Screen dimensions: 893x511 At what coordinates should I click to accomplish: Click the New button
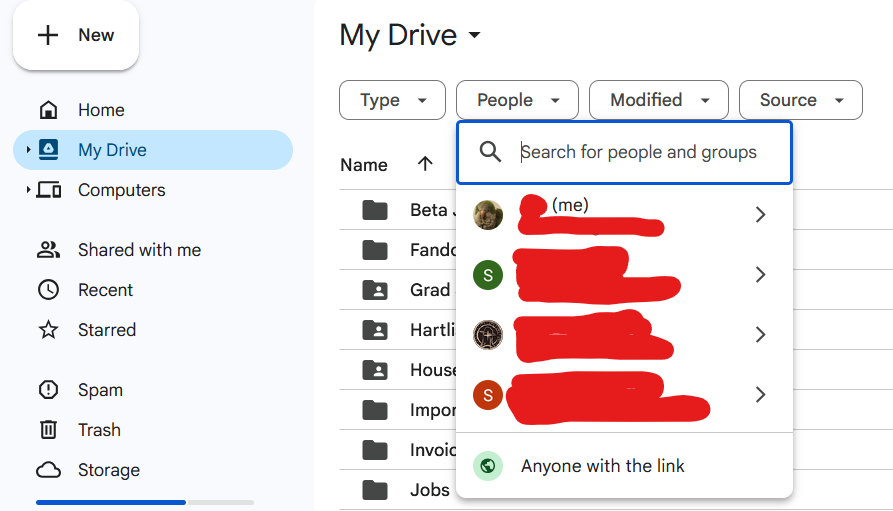click(76, 35)
